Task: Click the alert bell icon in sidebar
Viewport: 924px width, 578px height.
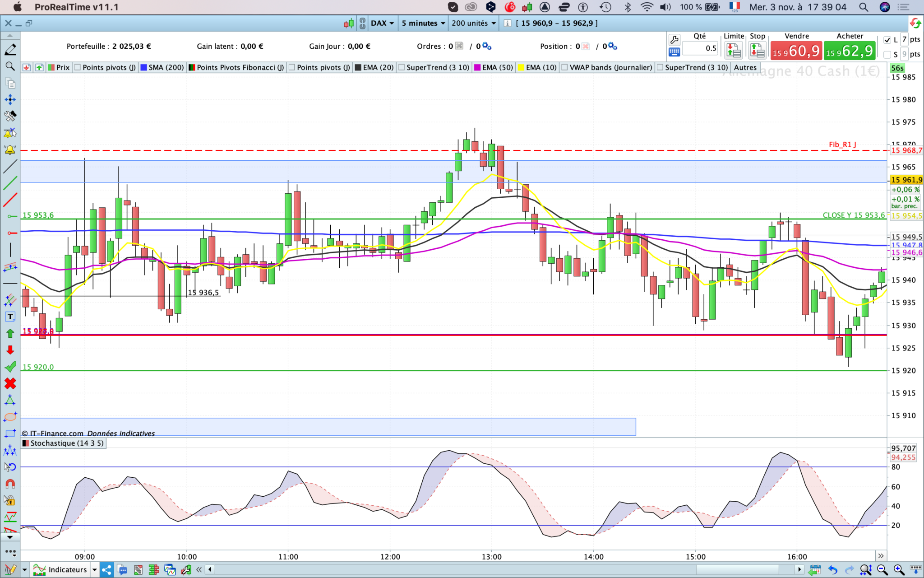Action: pyautogui.click(x=10, y=149)
